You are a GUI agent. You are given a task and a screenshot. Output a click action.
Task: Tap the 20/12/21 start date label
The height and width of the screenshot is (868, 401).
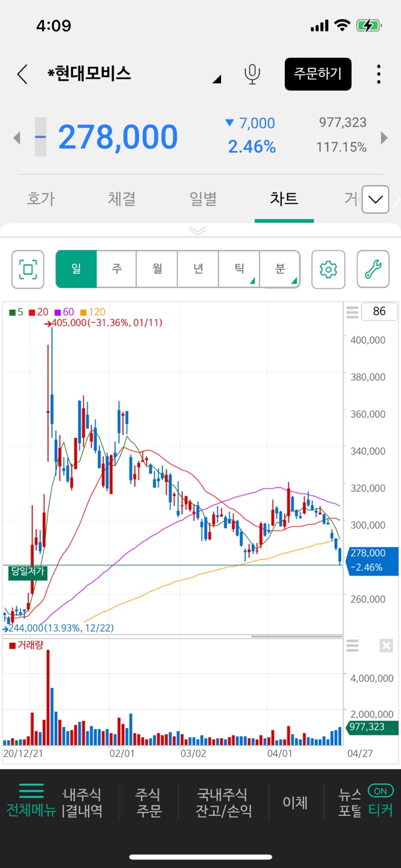tap(23, 753)
